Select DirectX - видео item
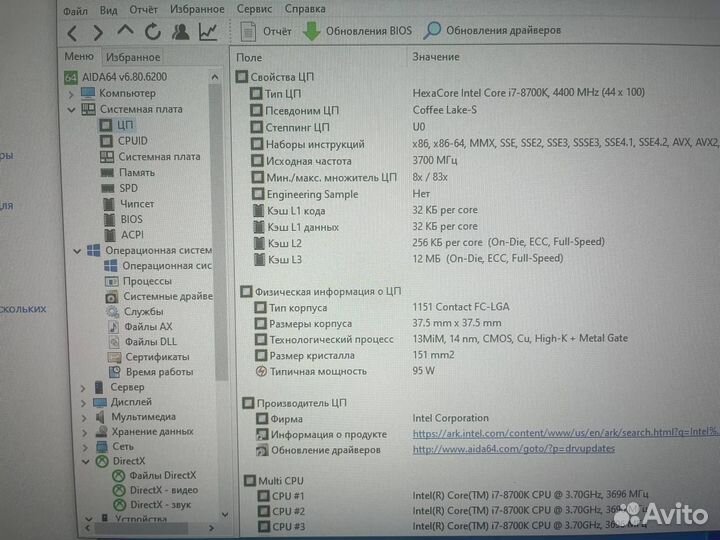The width and height of the screenshot is (720, 540). (155, 490)
